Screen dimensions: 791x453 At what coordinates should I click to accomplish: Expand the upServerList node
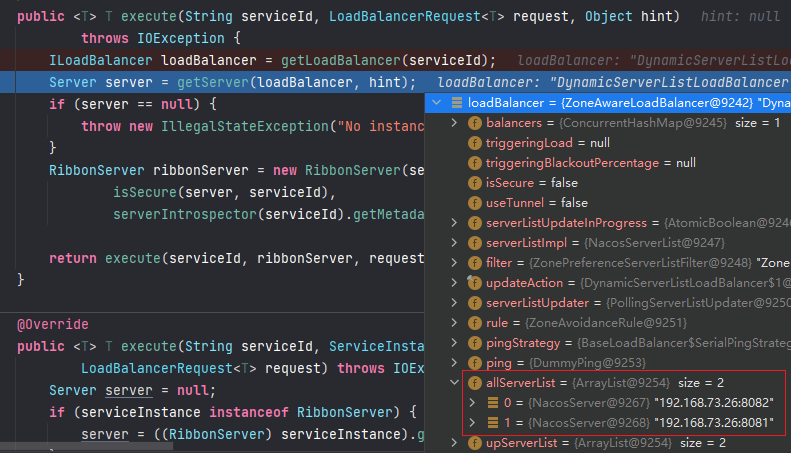[455, 443]
